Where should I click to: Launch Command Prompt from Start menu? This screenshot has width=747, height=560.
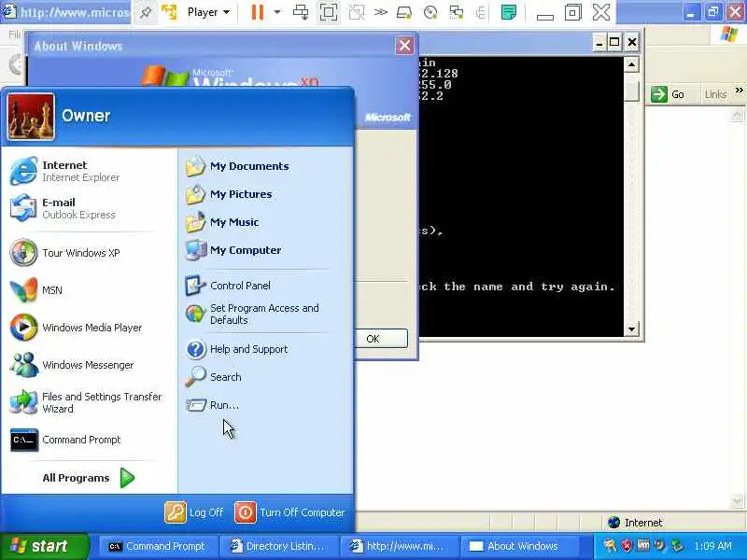click(x=65, y=440)
